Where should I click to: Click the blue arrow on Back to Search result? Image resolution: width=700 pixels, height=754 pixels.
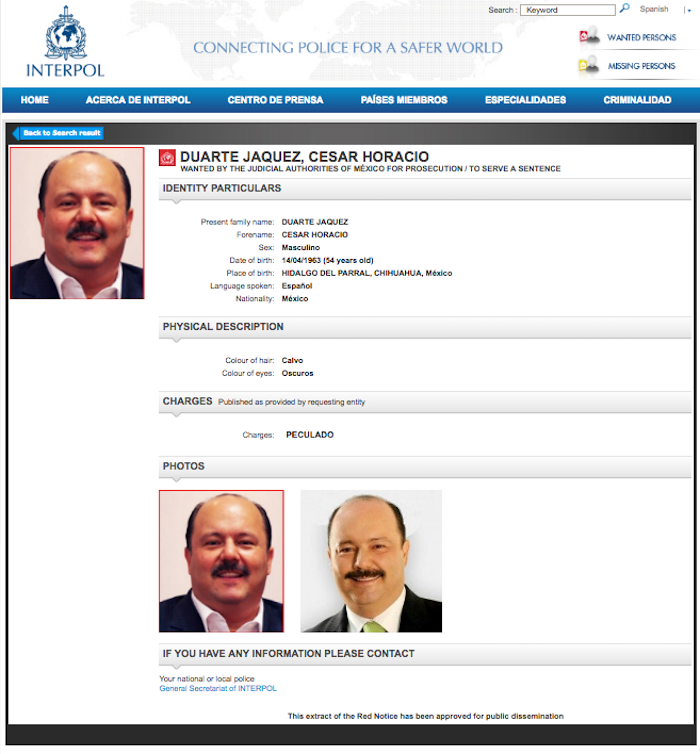(x=16, y=133)
